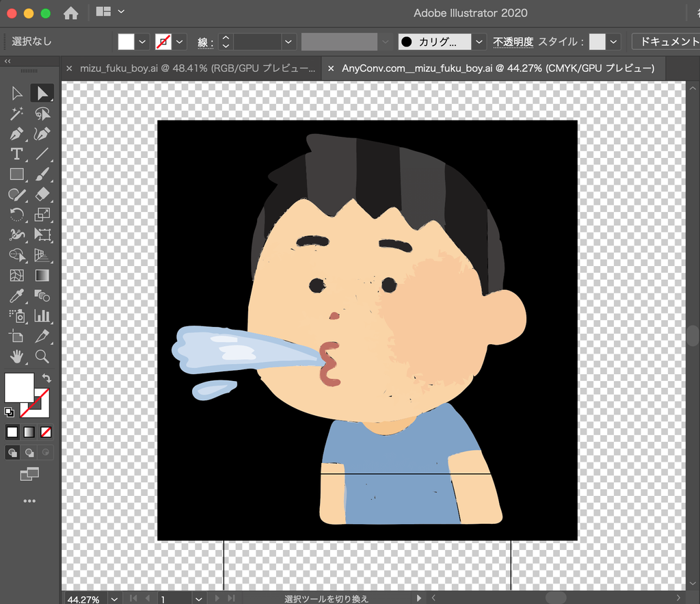The image size is (700, 604).
Task: Open the 不透明度 opacity link
Action: click(x=513, y=42)
